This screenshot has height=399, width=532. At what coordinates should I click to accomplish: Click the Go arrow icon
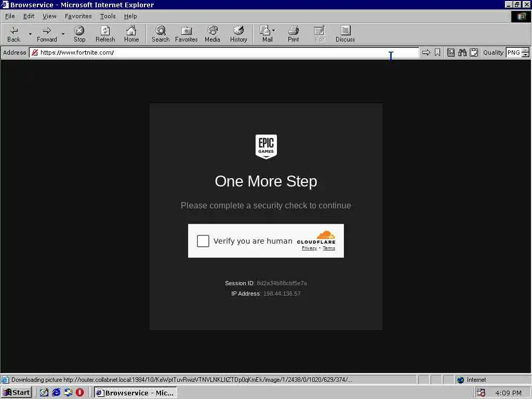point(426,52)
